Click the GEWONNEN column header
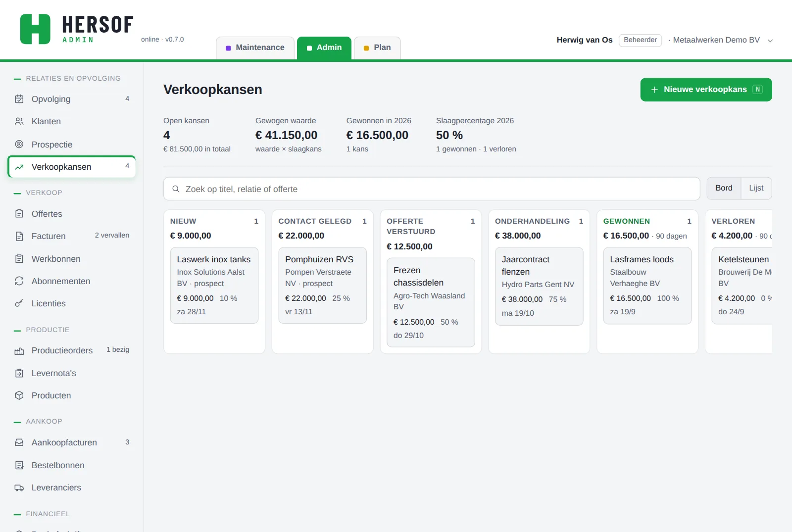The width and height of the screenshot is (792, 532). coord(626,221)
